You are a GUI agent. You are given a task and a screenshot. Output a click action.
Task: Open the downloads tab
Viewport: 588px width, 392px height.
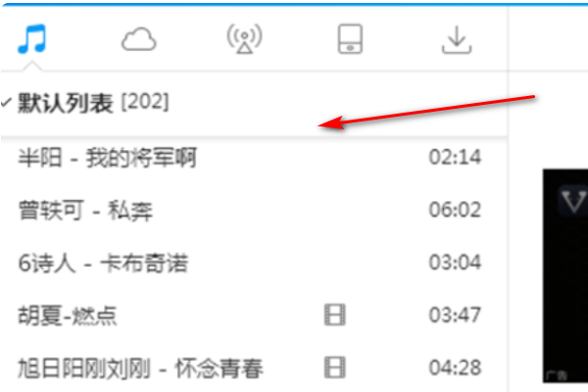coord(457,40)
